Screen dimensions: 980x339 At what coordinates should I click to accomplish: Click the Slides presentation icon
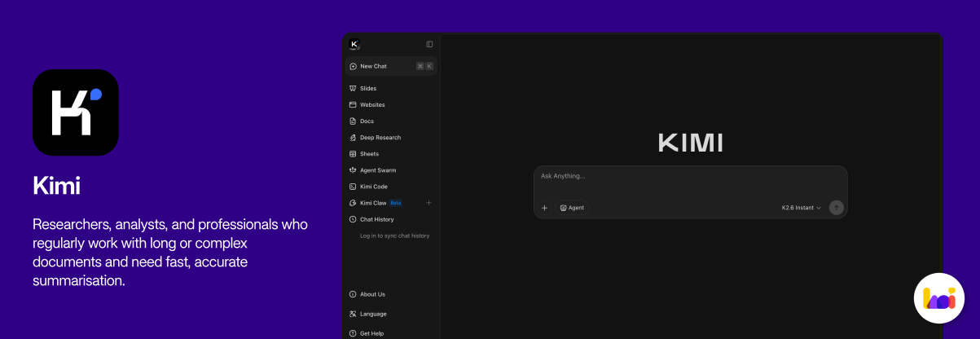pyautogui.click(x=353, y=88)
